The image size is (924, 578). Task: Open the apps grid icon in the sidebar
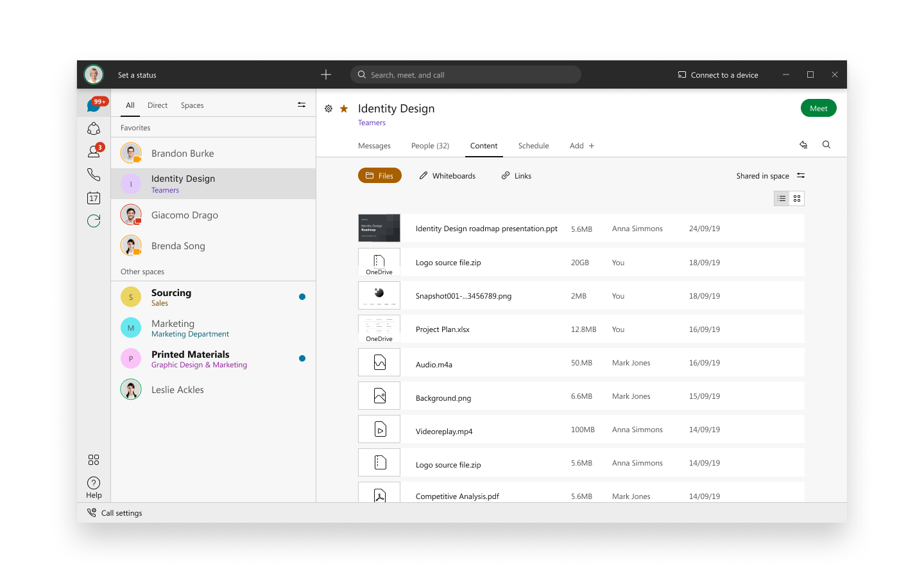click(94, 460)
